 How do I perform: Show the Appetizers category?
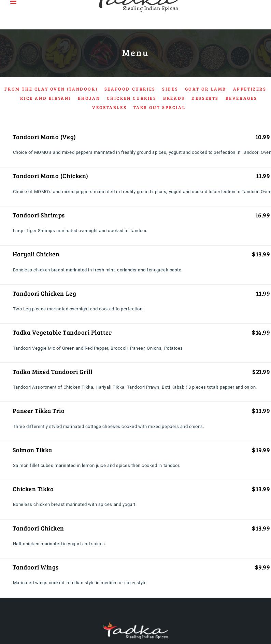tap(249, 89)
